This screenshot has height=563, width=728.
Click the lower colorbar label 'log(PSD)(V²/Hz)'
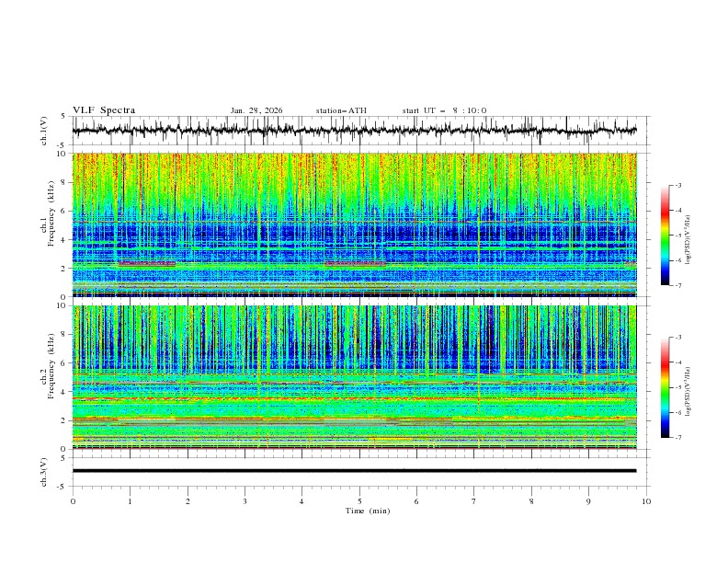click(x=688, y=393)
